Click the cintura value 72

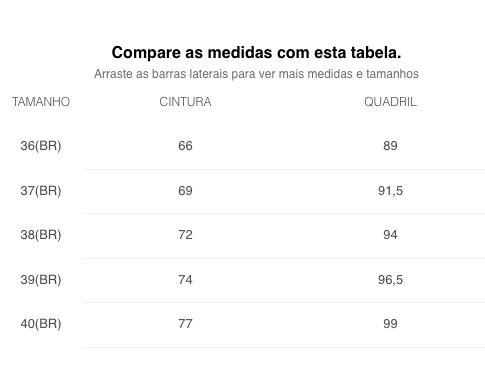(x=185, y=235)
